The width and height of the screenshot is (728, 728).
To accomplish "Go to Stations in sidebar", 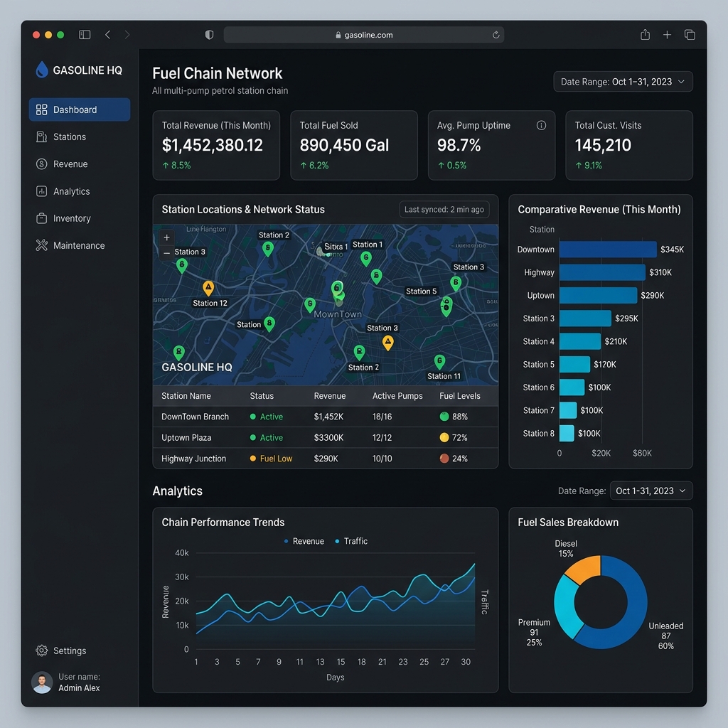I will tap(80, 137).
